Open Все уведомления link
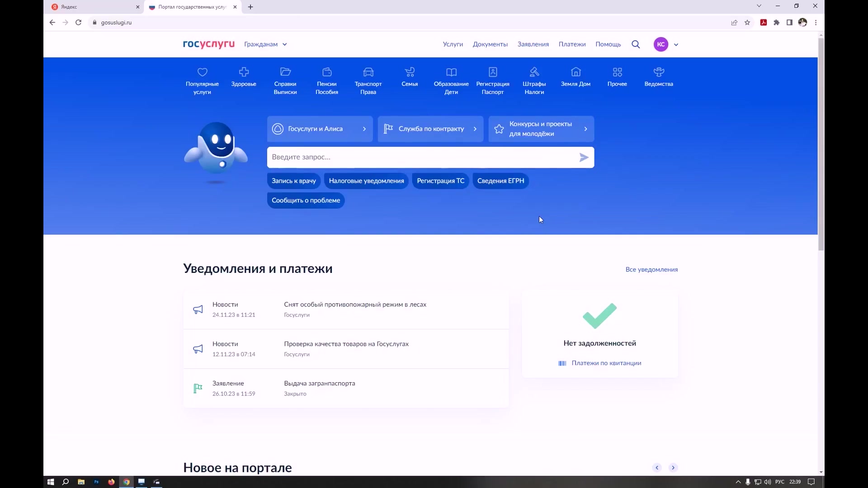Image resolution: width=868 pixels, height=488 pixels. pos(651,269)
